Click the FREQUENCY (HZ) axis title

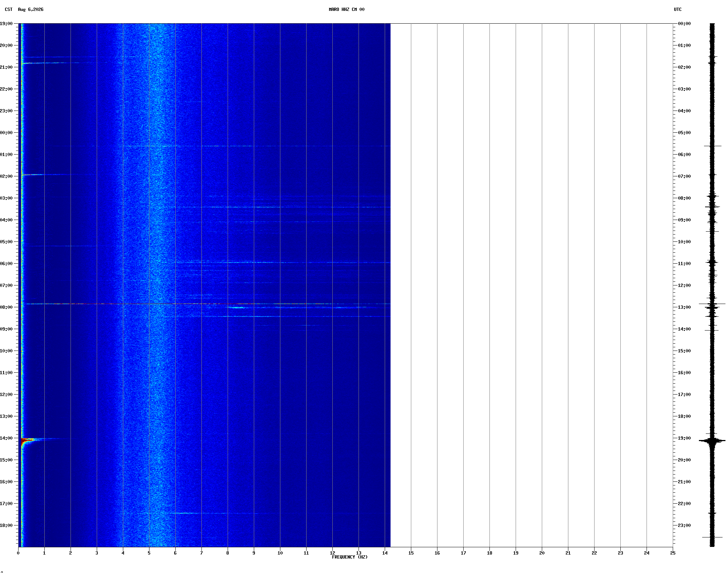coord(350,557)
